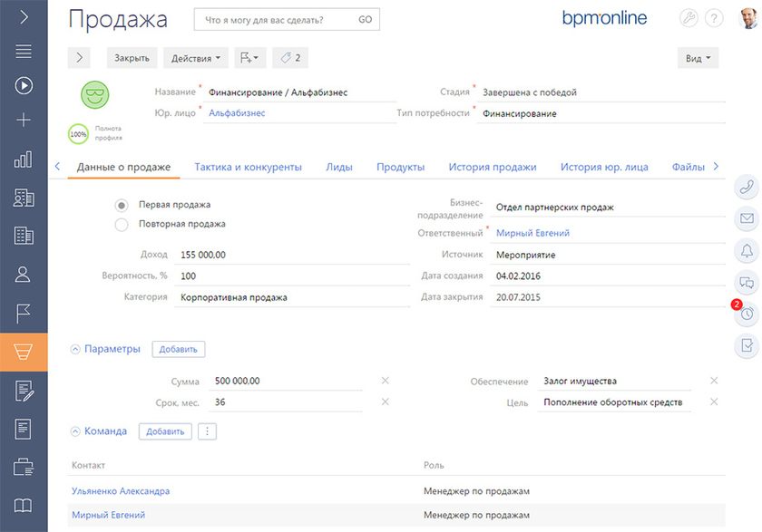Open the contacts person icon in sidebar

point(24,274)
